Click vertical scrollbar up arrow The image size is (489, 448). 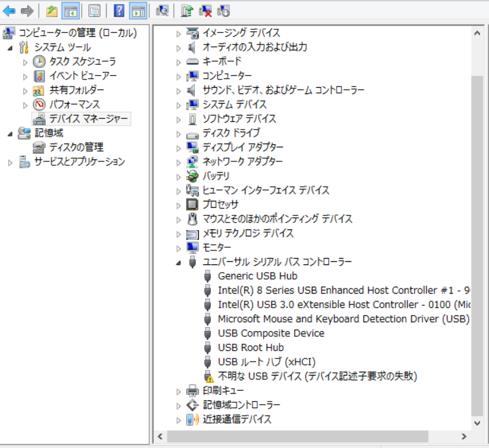click(477, 33)
